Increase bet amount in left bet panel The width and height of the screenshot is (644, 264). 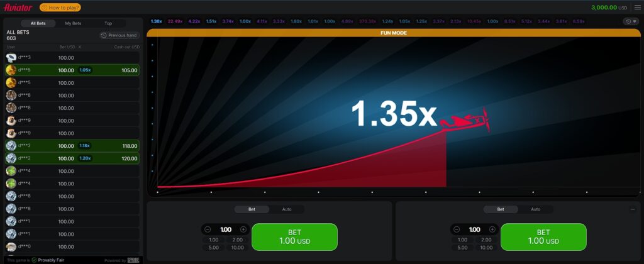tap(243, 229)
